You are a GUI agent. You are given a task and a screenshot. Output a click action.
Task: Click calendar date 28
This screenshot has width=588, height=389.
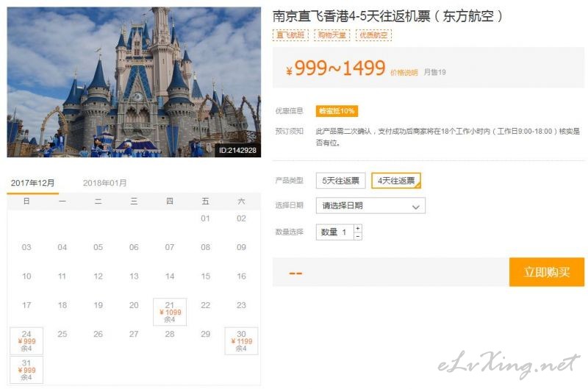(x=170, y=334)
